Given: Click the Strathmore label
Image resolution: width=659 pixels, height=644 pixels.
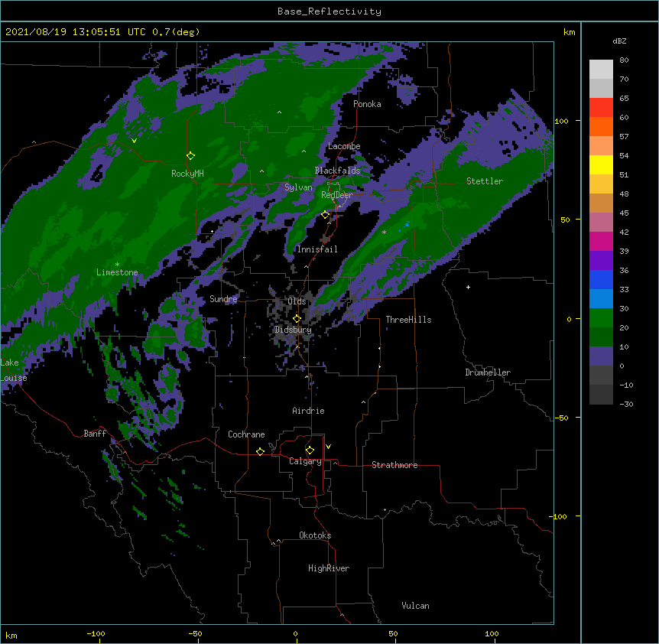Looking at the screenshot, I should (394, 465).
